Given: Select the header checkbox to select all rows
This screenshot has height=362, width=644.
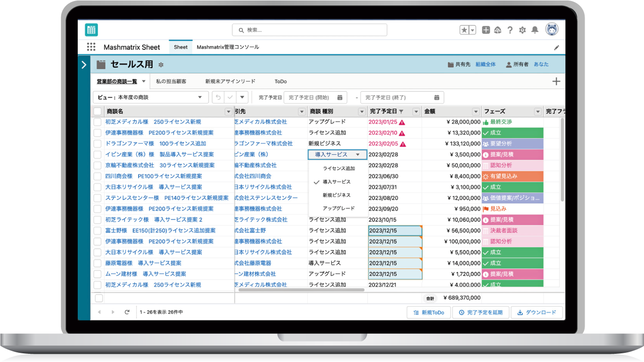Looking at the screenshot, I should tap(96, 111).
